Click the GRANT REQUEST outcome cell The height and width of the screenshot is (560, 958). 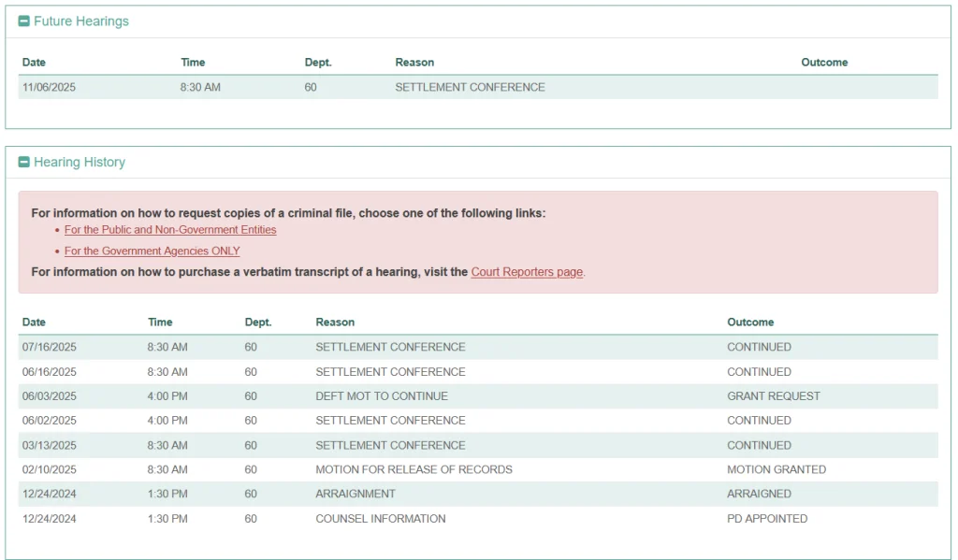click(x=773, y=396)
